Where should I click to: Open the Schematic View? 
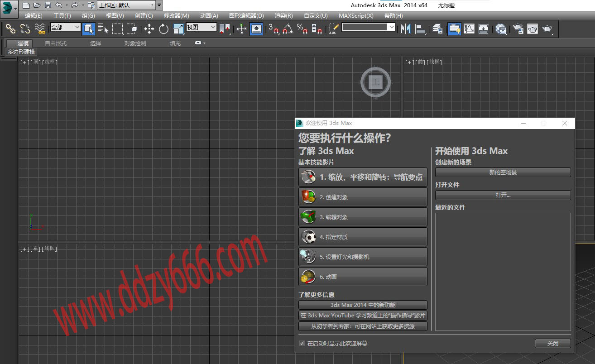click(x=484, y=29)
